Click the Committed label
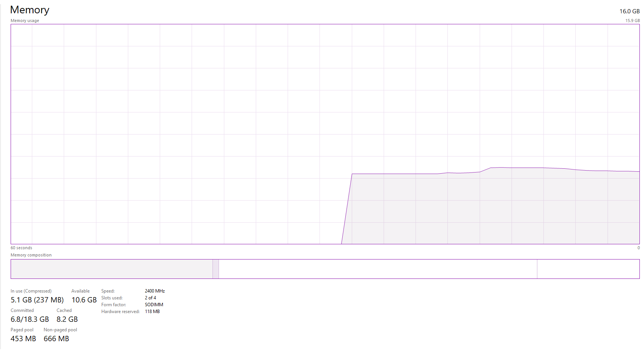 (22, 310)
